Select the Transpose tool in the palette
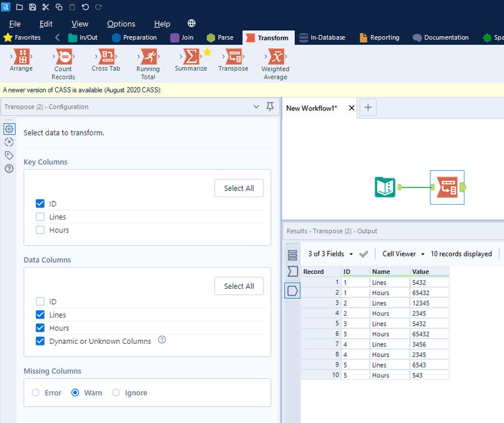504x423 pixels. (x=234, y=60)
